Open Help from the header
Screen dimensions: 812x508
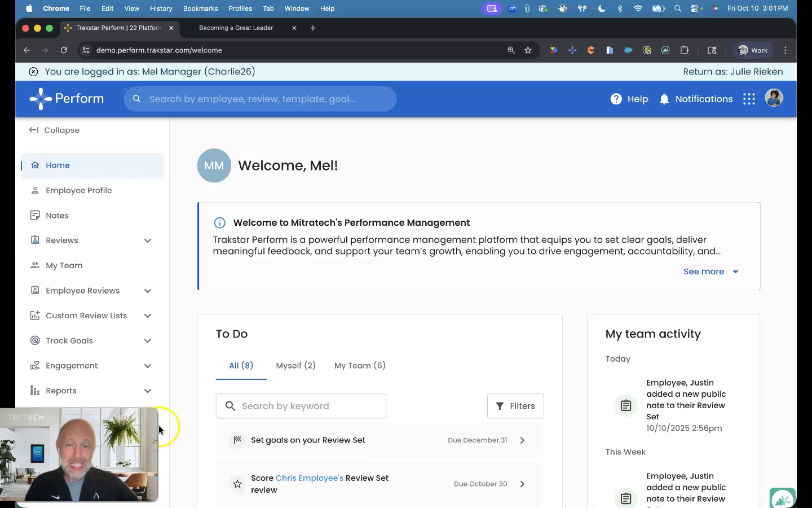(x=629, y=99)
